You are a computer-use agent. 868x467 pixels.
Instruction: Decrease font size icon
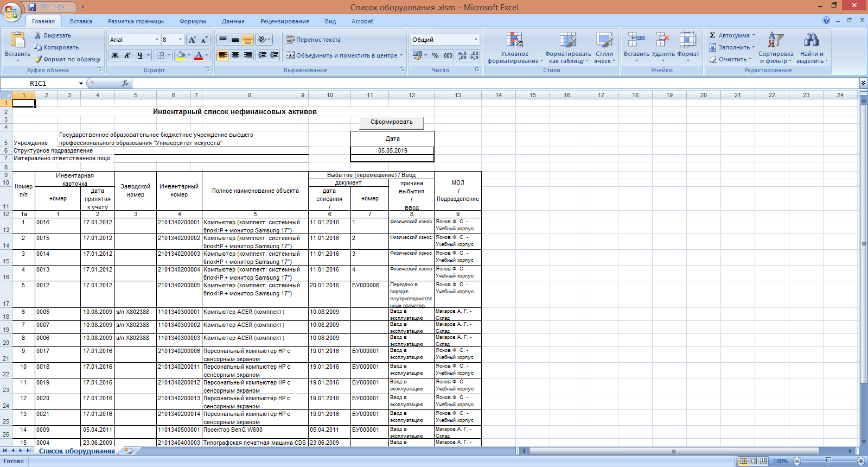tap(204, 40)
